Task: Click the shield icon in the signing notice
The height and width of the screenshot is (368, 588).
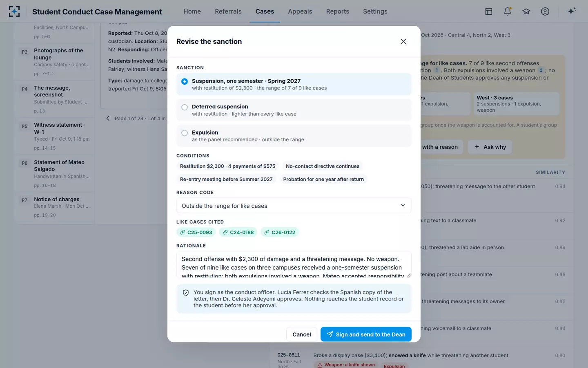Action: click(186, 293)
